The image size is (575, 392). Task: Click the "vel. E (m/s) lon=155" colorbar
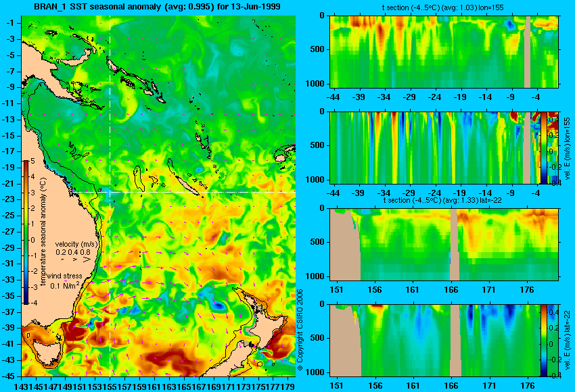pos(544,148)
